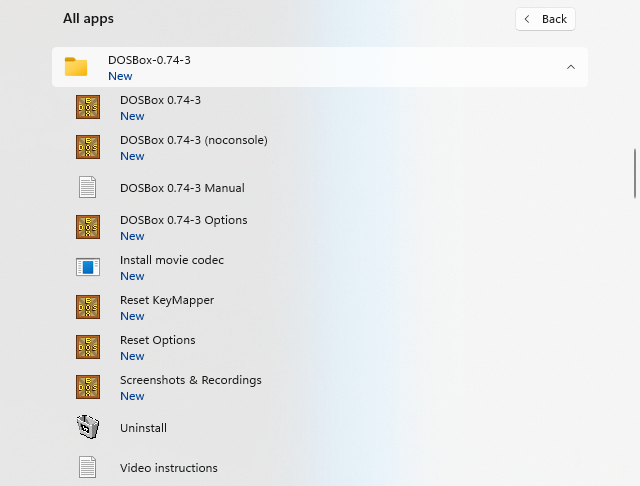The width and height of the screenshot is (640, 486).
Task: Open "Video instructions" entry text
Action: [x=169, y=468]
